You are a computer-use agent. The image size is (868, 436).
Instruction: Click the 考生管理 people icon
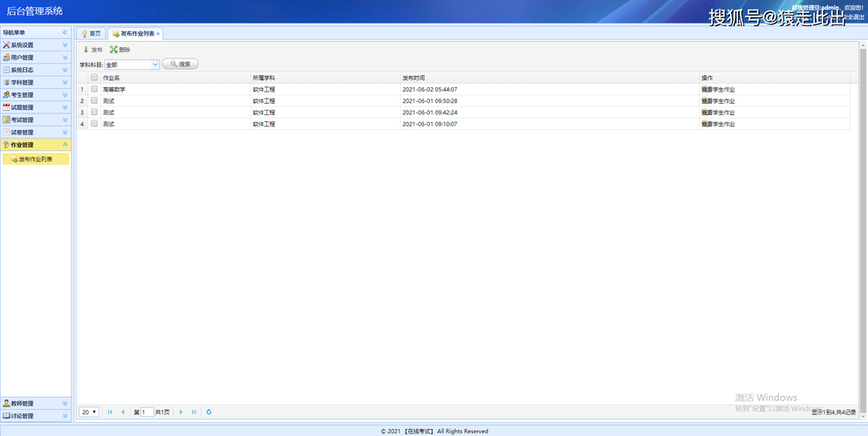[6, 95]
